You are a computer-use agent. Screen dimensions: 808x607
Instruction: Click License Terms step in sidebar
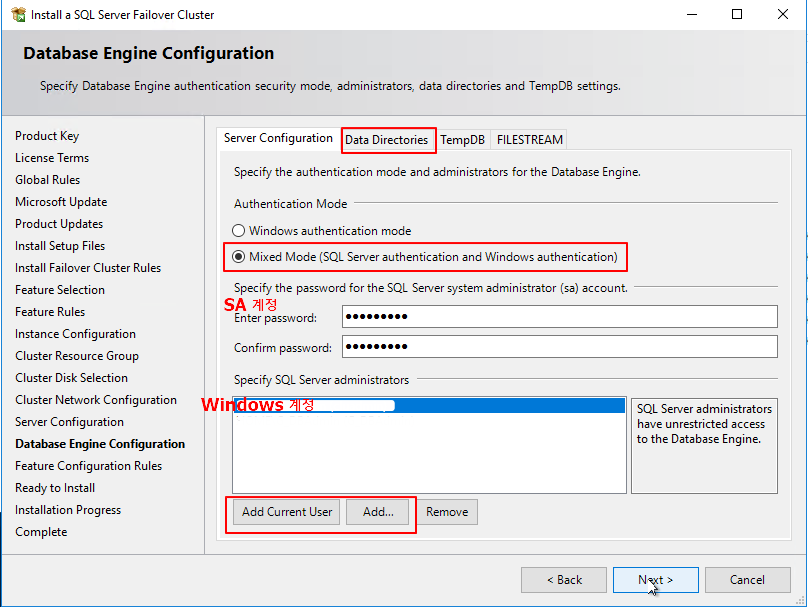click(52, 158)
